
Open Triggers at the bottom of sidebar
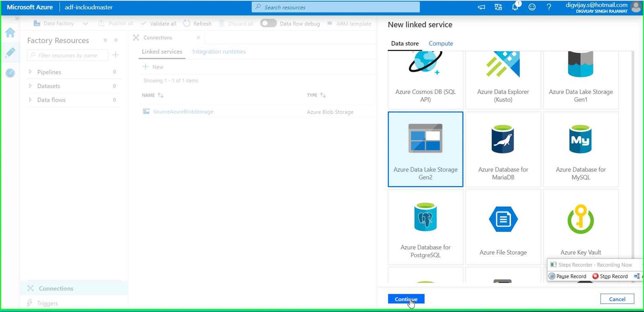[74, 303]
